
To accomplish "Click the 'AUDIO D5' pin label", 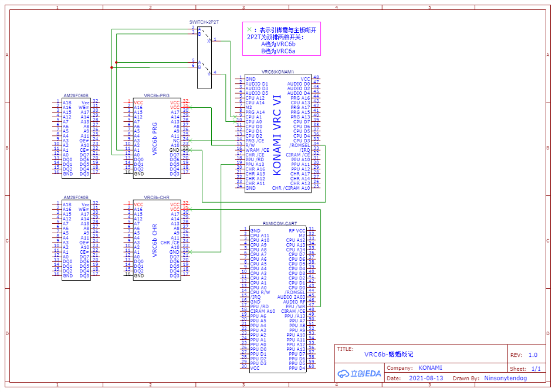I will tap(256, 93).
